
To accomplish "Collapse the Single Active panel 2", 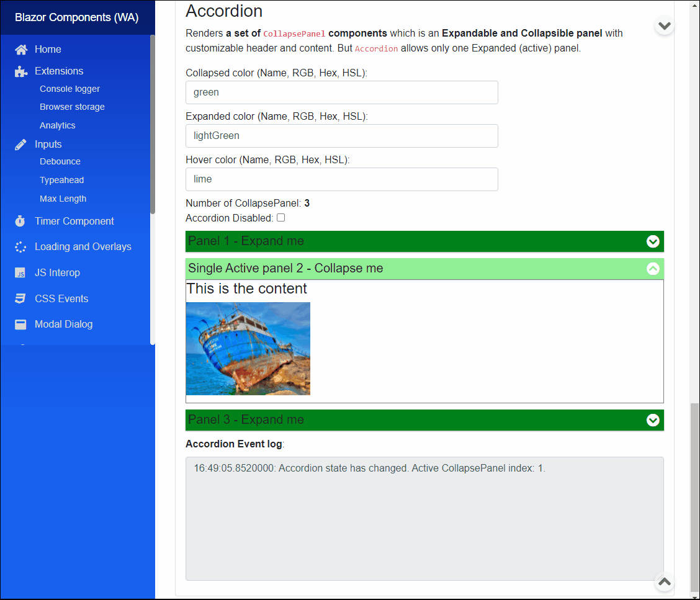I will point(653,269).
